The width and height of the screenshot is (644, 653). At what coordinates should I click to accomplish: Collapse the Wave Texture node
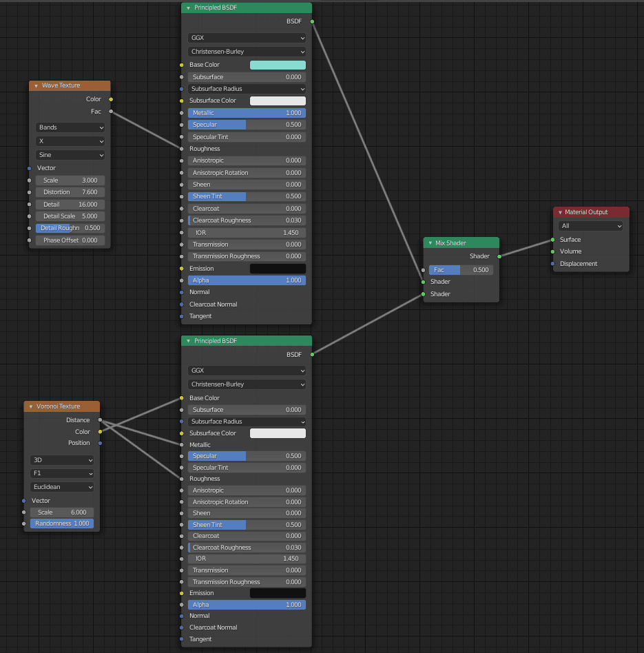[x=35, y=85]
